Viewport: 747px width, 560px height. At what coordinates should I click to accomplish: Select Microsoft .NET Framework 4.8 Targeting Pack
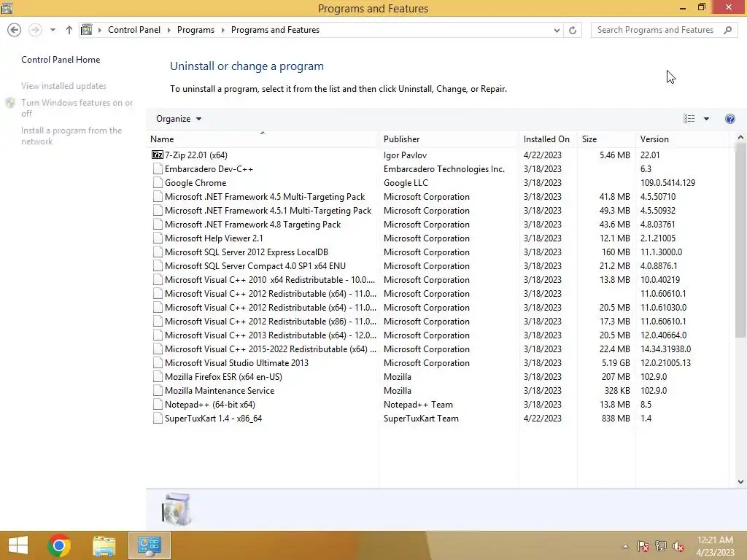pos(252,225)
